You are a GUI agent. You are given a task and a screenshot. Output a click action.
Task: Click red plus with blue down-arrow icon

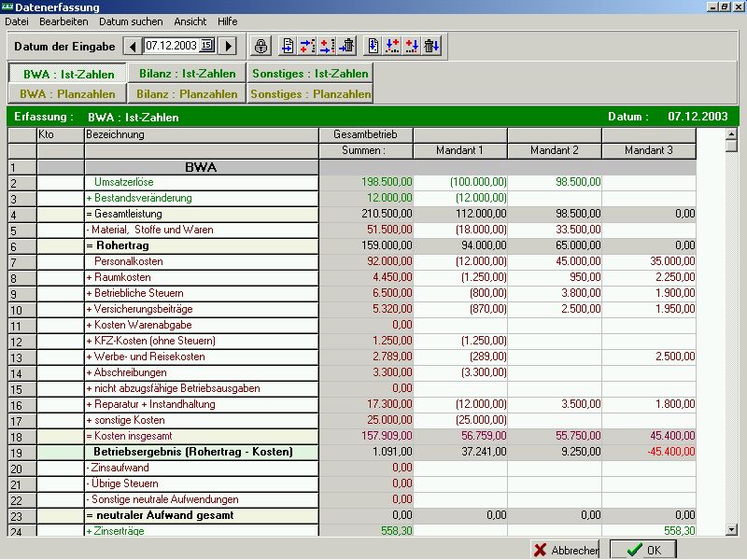(412, 46)
